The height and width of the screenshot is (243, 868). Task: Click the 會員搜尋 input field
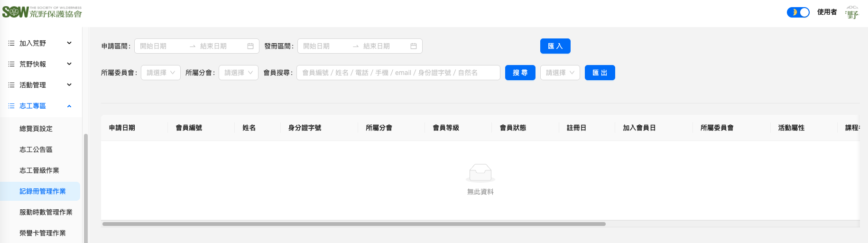tap(398, 73)
